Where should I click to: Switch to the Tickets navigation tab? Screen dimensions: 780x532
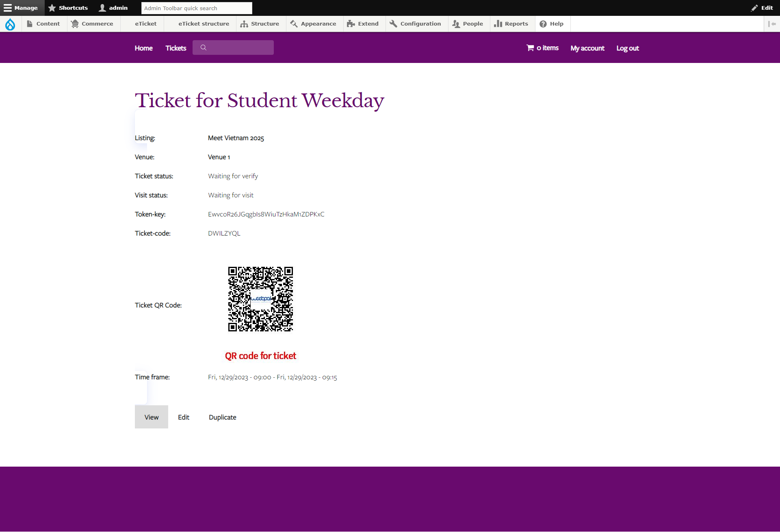[175, 48]
